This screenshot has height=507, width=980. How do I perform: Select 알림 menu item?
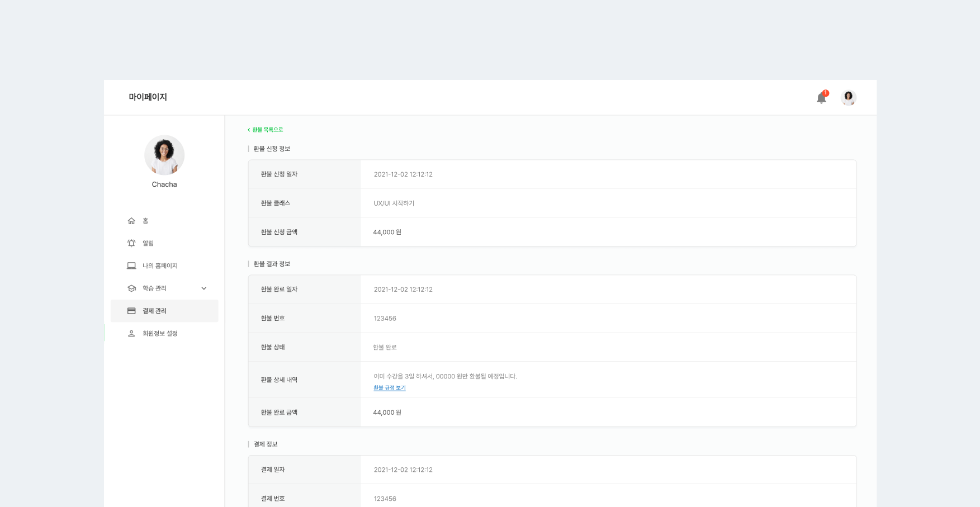click(x=148, y=243)
